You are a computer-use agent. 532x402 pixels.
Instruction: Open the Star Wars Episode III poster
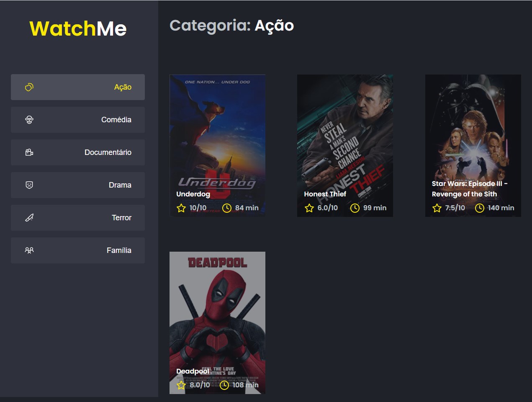pos(473,146)
